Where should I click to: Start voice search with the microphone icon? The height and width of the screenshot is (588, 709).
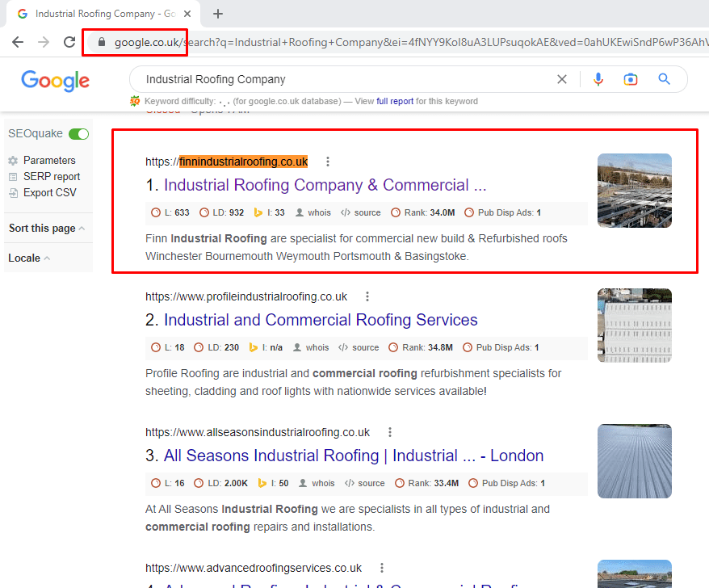coord(598,79)
